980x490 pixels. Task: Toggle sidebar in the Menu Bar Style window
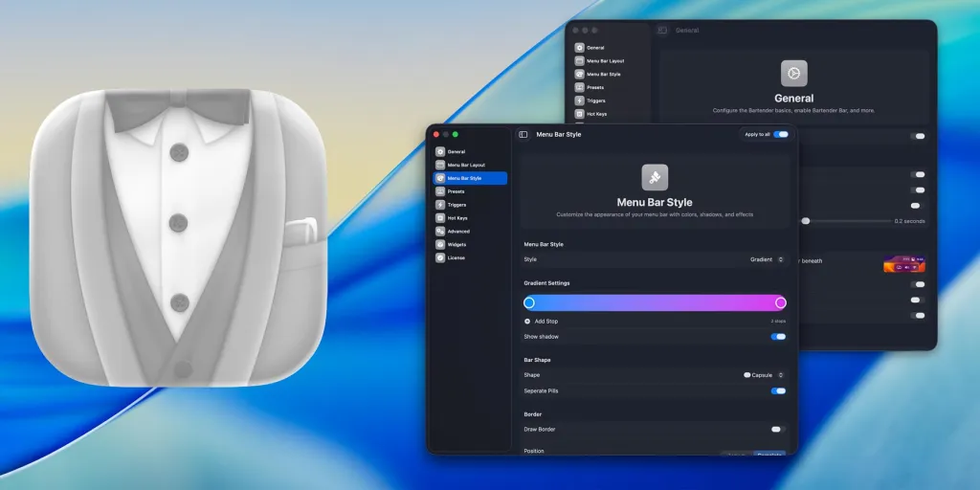point(523,135)
